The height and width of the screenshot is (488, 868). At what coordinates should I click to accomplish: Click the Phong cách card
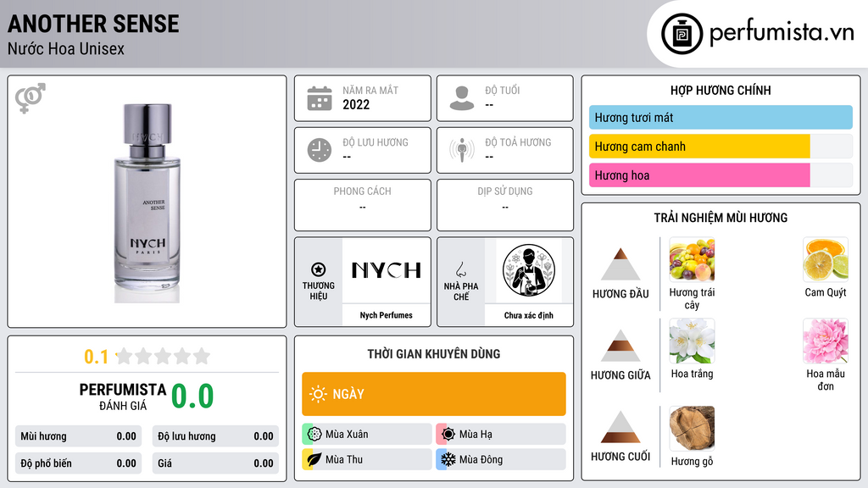(x=363, y=205)
